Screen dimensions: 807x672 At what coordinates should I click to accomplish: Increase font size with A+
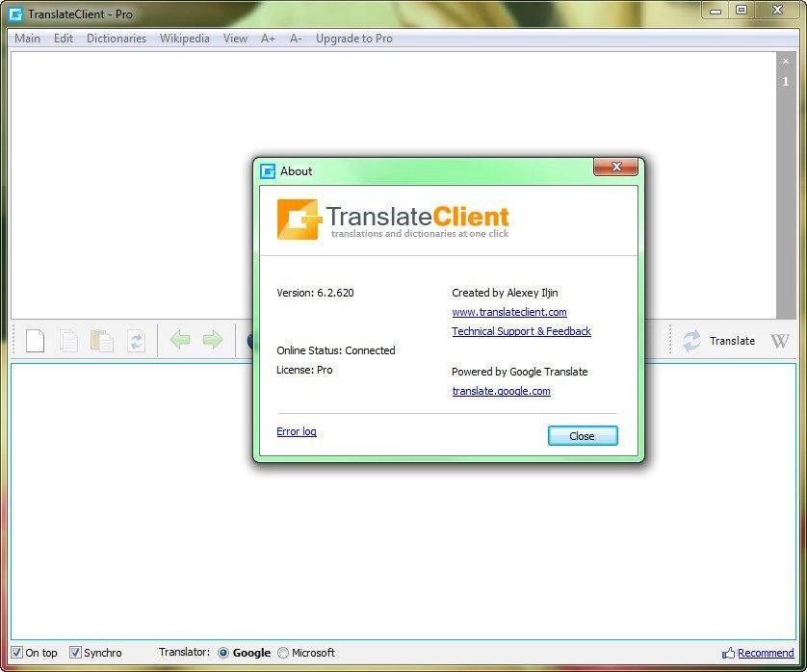(x=268, y=39)
